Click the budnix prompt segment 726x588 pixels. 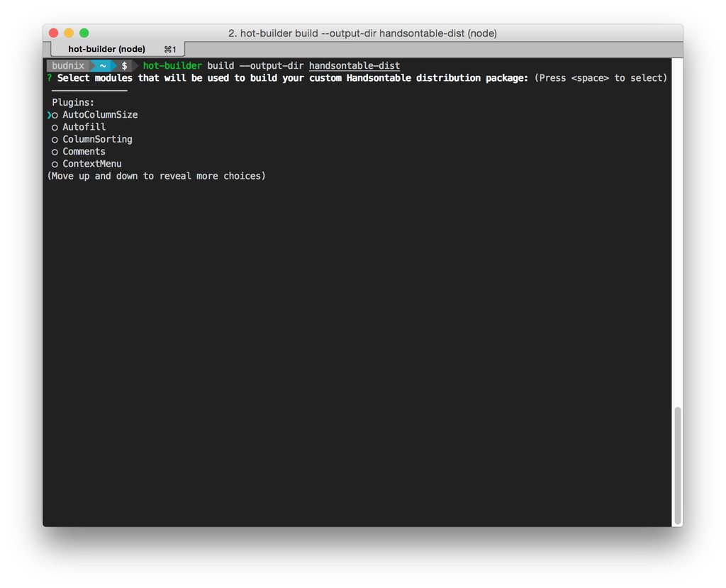pos(68,66)
